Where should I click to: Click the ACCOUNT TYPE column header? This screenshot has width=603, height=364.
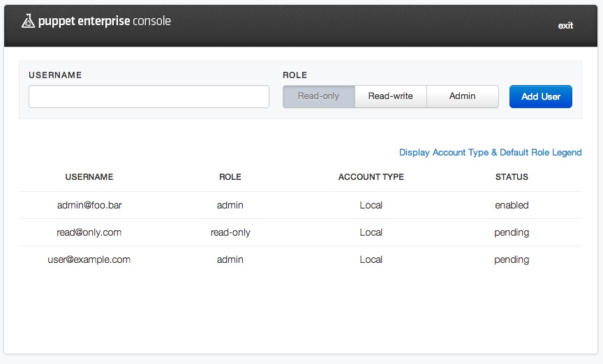(371, 177)
